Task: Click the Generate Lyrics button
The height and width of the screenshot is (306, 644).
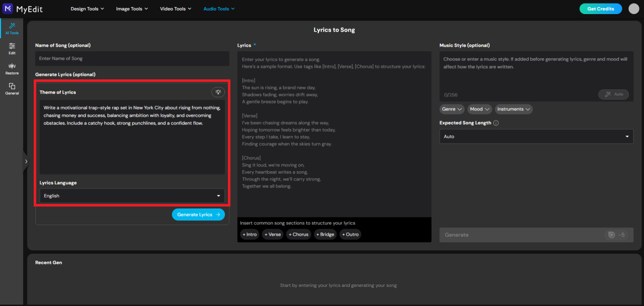Action: pos(198,214)
